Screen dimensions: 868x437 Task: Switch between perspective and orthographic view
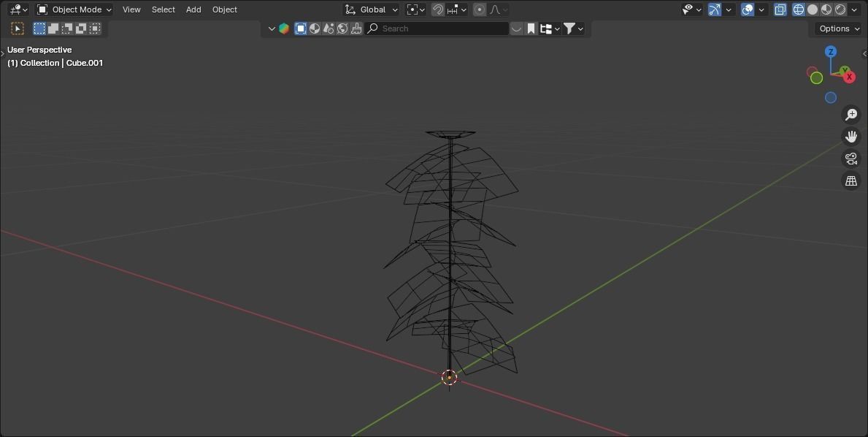pyautogui.click(x=850, y=180)
